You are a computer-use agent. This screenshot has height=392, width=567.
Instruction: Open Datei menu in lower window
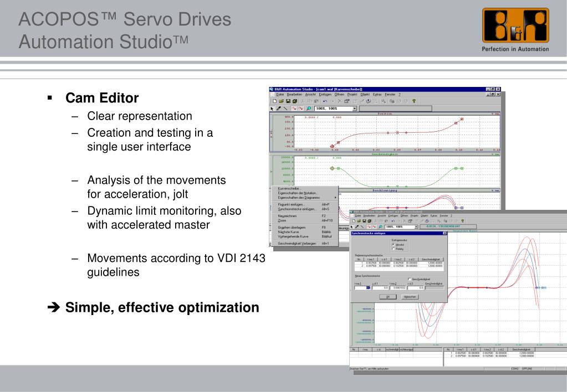[358, 216]
